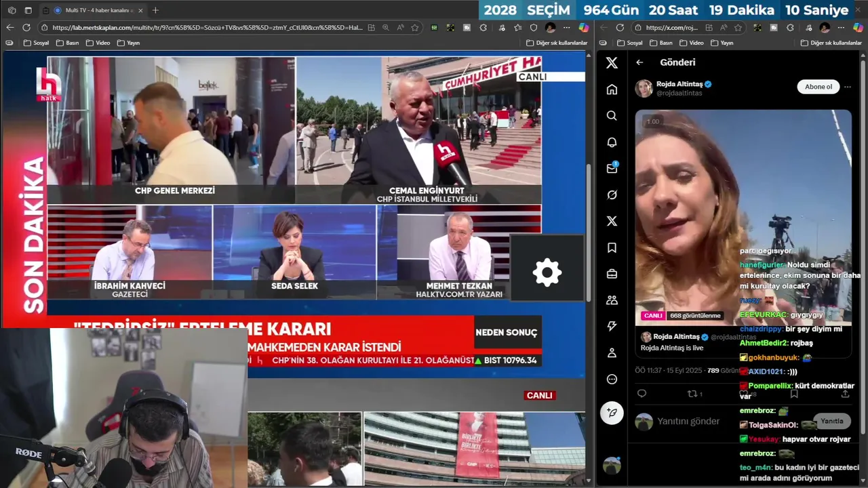This screenshot has height=488, width=868.
Task: Open Diğer sık kullanılanlar in Multi TV window
Action: pyautogui.click(x=557, y=43)
